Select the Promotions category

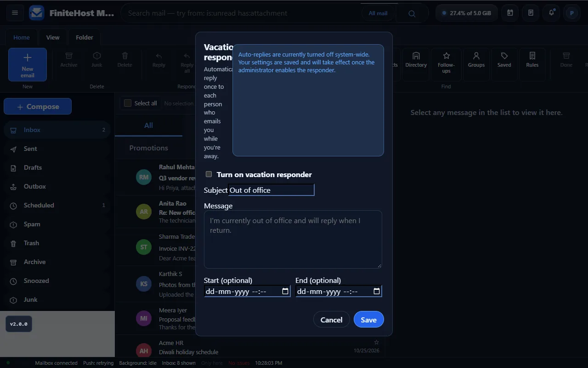[148, 148]
